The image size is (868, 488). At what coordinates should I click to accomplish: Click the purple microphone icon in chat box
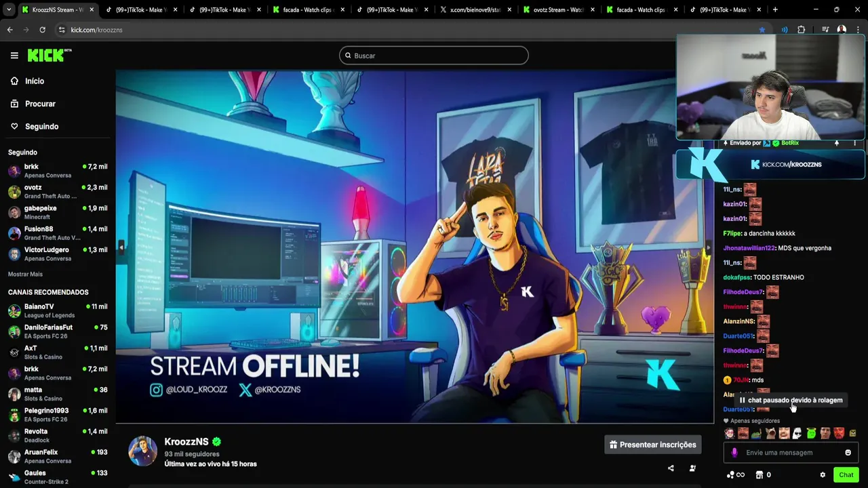[734, 453]
